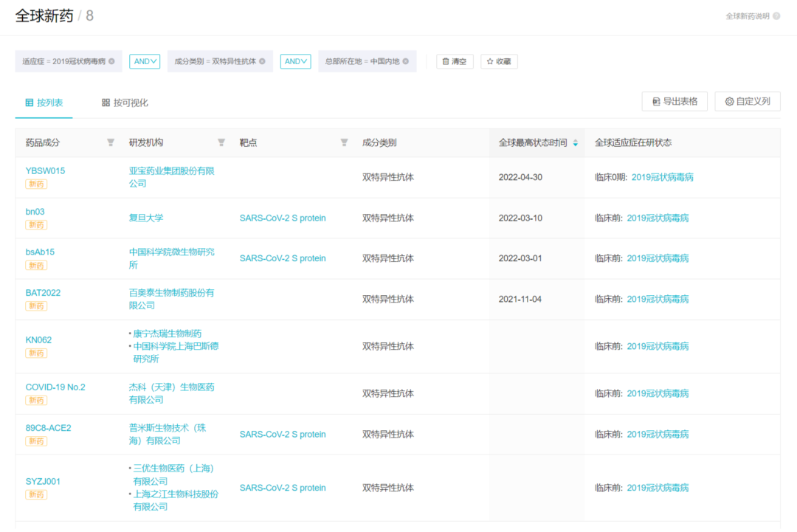
Task: Open 中国科学院微生物研究所 organization link
Action: click(x=171, y=259)
